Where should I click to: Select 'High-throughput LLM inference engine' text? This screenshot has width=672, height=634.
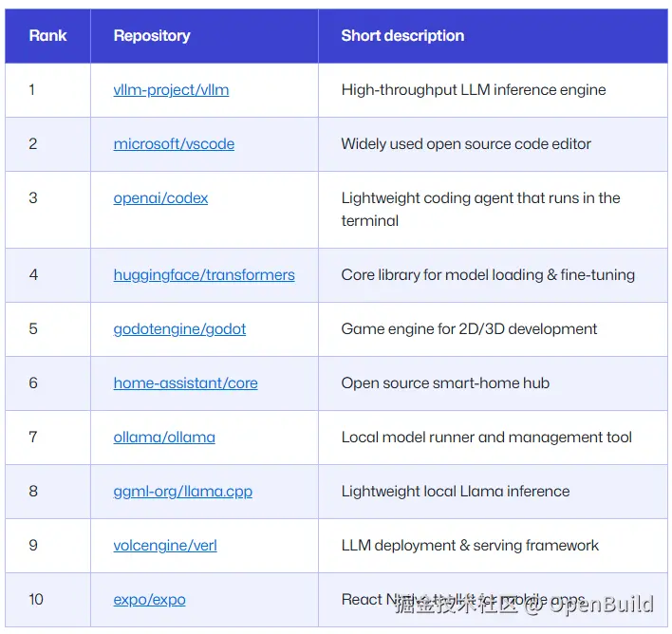click(x=474, y=90)
